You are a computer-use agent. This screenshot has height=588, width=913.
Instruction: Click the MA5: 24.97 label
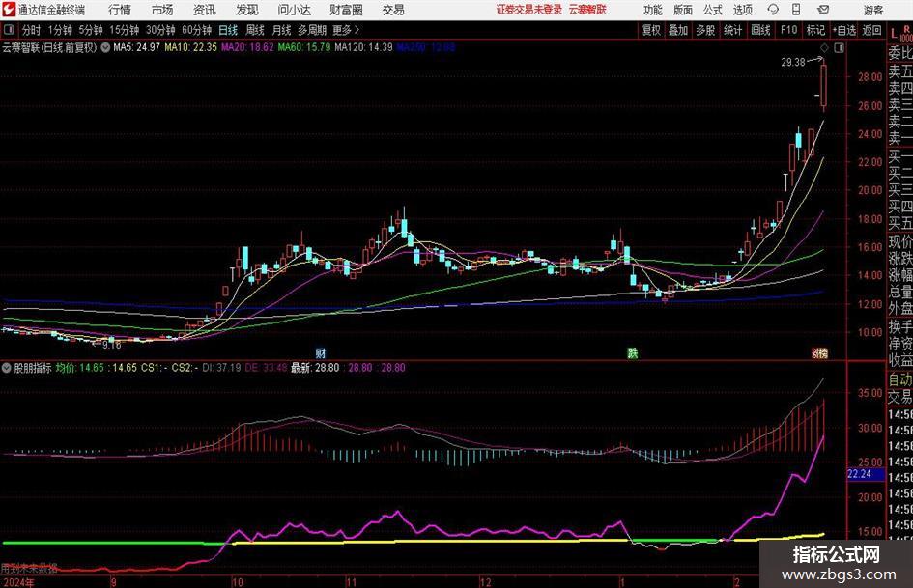tap(136, 47)
